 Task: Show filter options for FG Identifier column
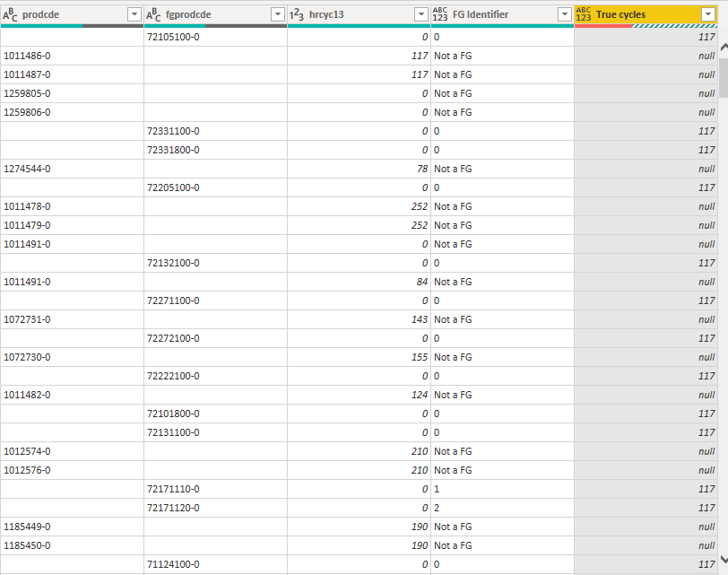[565, 15]
